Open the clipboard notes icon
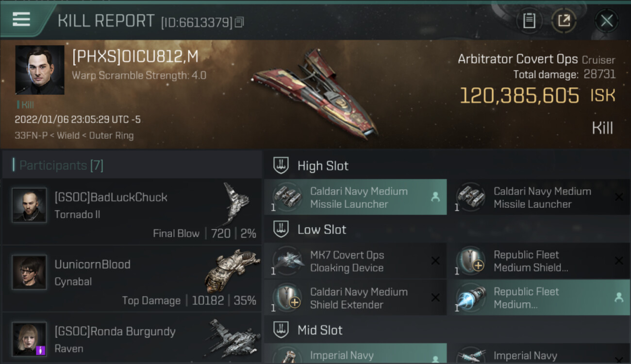Image resolution: width=631 pixels, height=364 pixels. 529,21
